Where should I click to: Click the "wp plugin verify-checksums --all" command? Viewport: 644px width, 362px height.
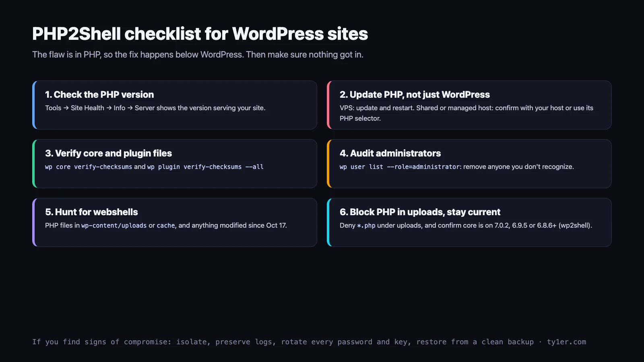click(x=205, y=167)
